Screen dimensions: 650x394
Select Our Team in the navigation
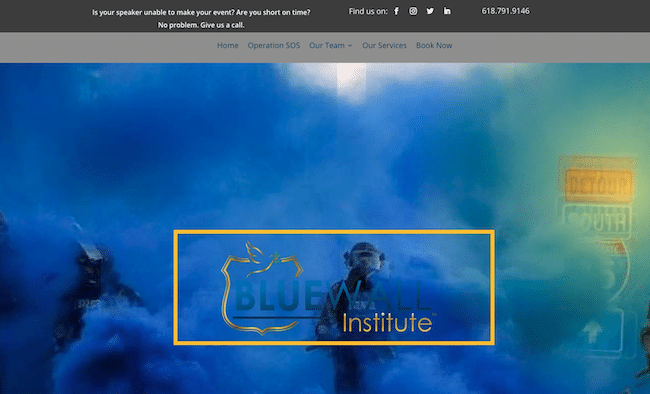[327, 46]
